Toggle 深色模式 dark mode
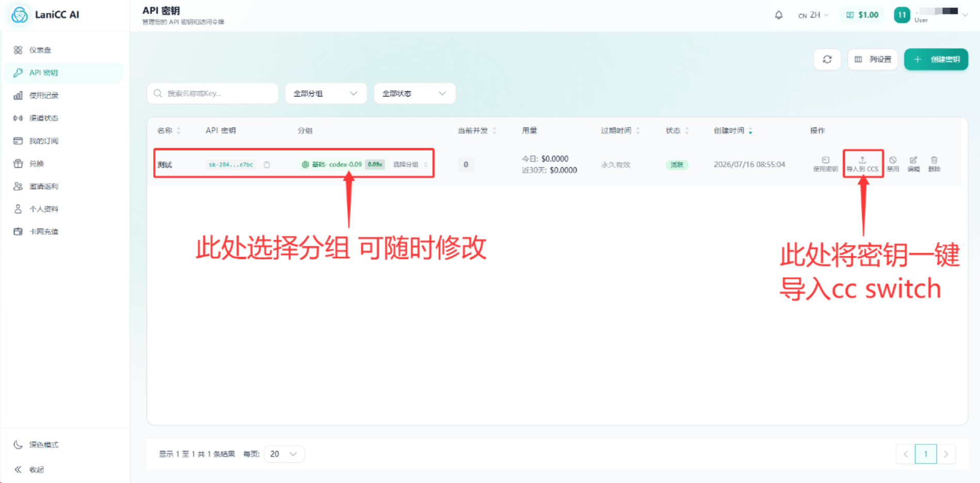The image size is (980, 483). (x=43, y=445)
